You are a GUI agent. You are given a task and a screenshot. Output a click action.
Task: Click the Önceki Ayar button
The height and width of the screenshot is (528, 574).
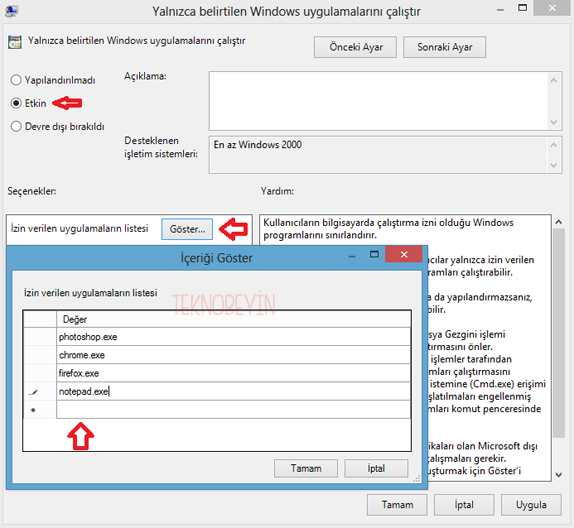coord(355,47)
